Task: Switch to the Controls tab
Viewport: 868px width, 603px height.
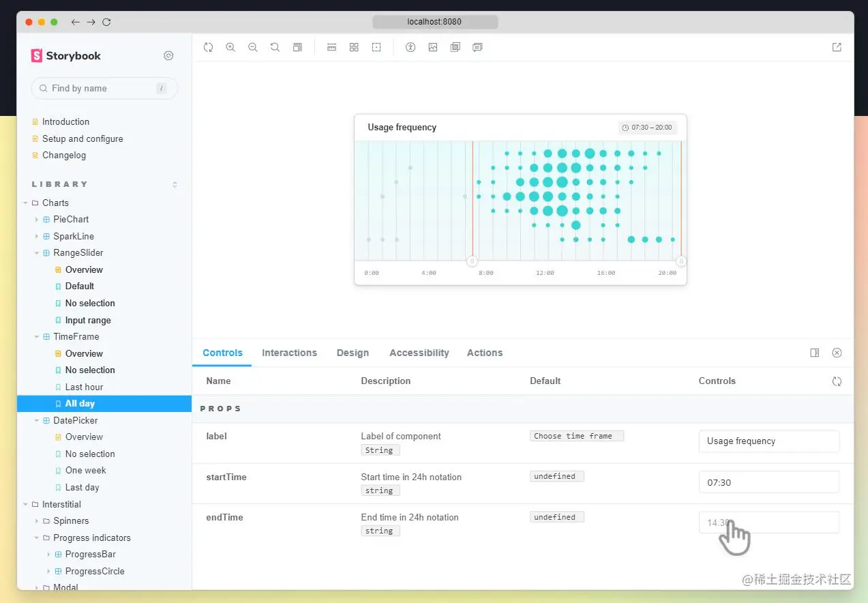Action: point(222,353)
